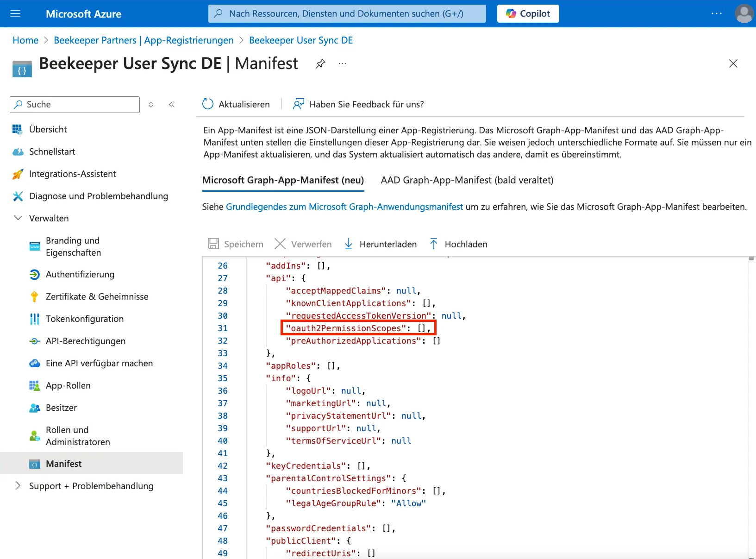
Task: Collapse the sidebar navigation menu
Action: (172, 105)
